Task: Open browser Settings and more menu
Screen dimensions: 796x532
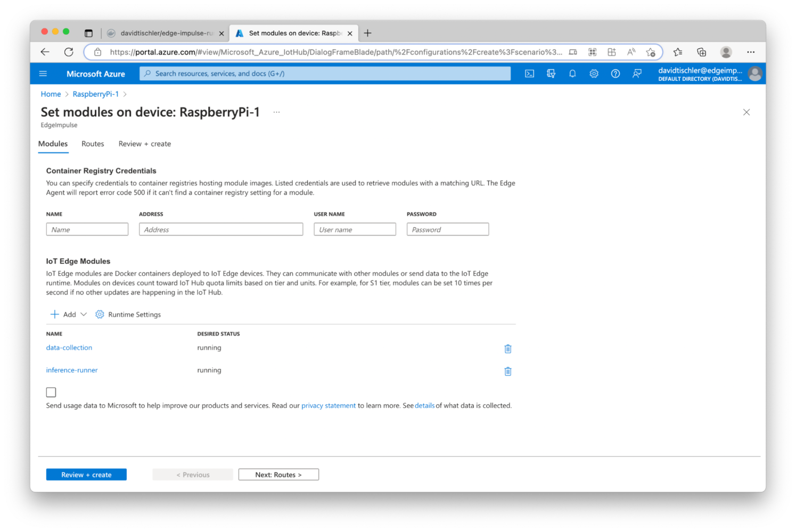Action: (751, 52)
